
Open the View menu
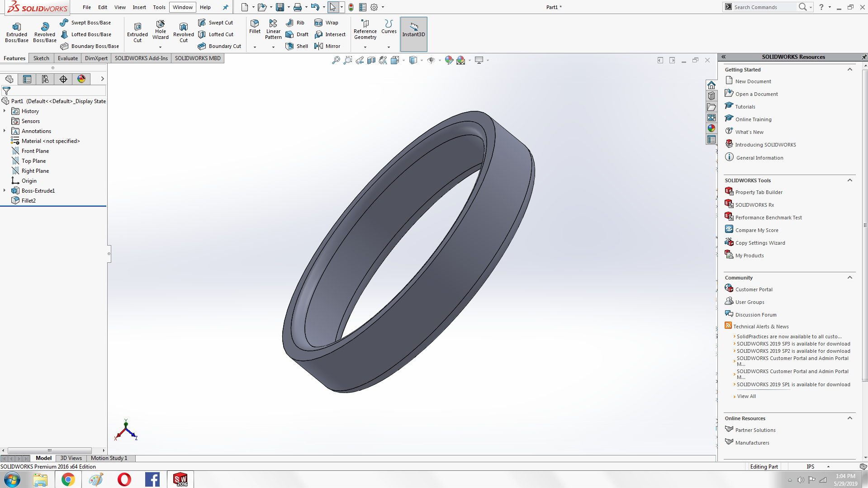[x=120, y=7]
